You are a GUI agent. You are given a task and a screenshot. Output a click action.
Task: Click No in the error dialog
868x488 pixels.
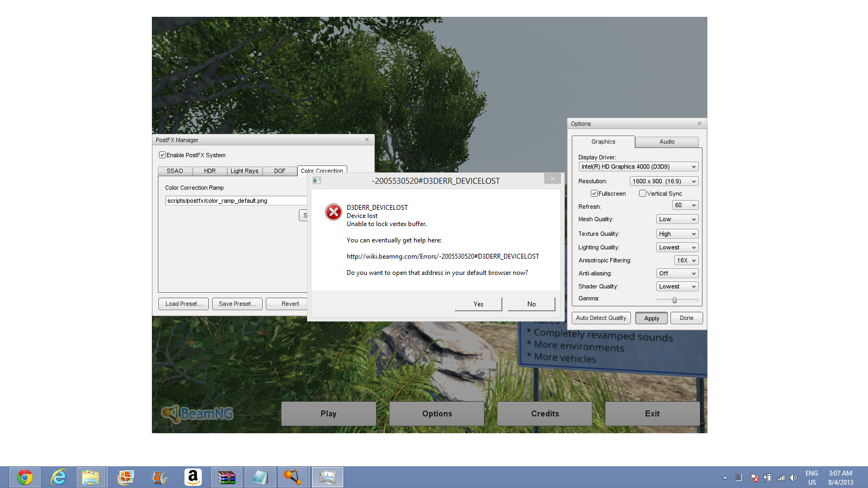coord(532,304)
